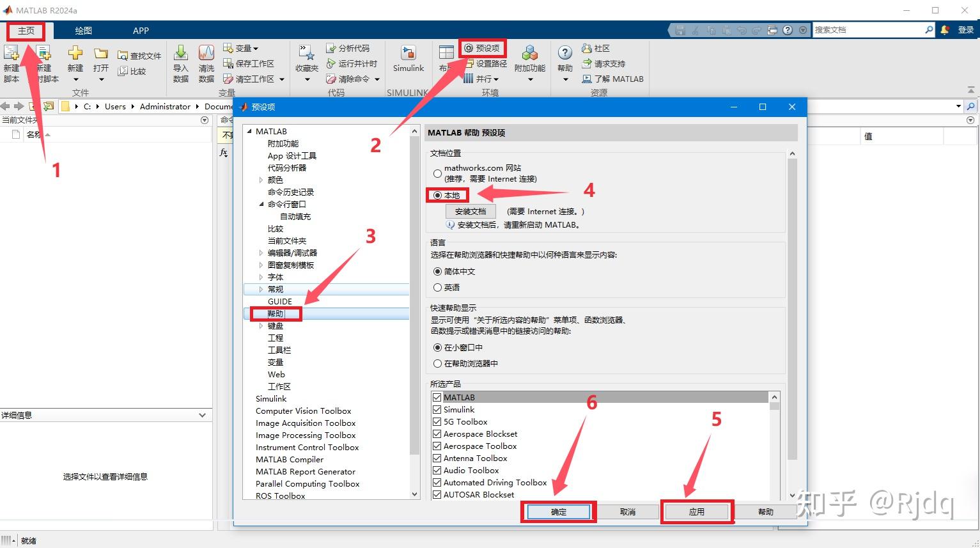This screenshot has height=548, width=980.
Task: Expand the 颜色 preferences node
Action: click(261, 180)
